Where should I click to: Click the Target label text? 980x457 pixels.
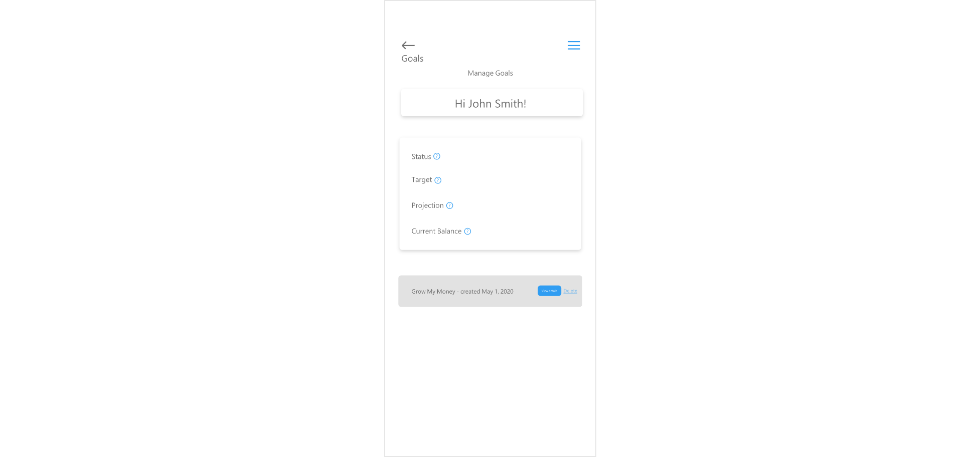click(422, 180)
